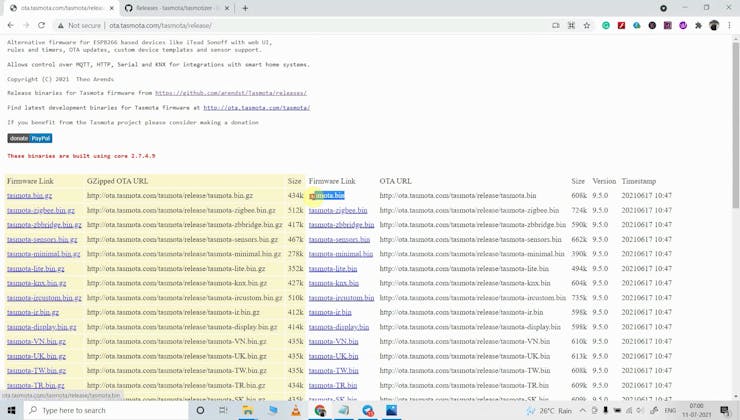Click the browser back arrow
Screen dimensions: 740x420
tap(11, 25)
